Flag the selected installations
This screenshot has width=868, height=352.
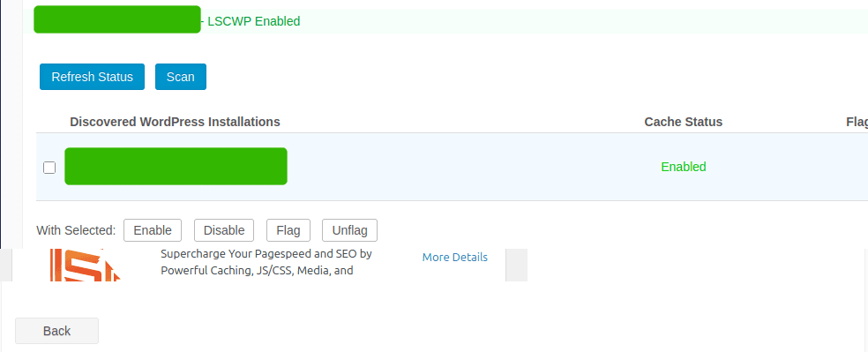pyautogui.click(x=288, y=230)
